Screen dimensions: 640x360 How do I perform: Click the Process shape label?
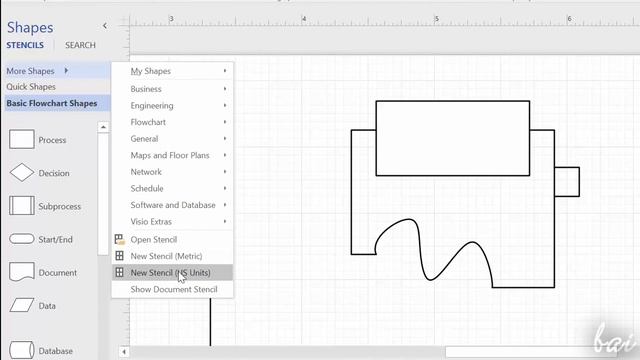click(52, 140)
